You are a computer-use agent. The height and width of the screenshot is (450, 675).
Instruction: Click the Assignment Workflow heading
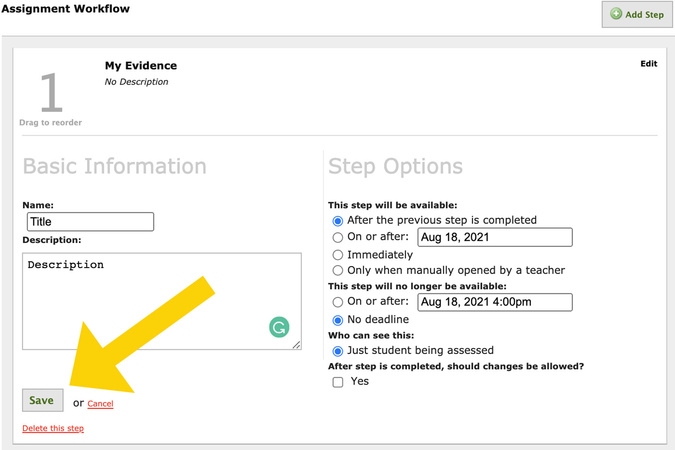coord(65,9)
